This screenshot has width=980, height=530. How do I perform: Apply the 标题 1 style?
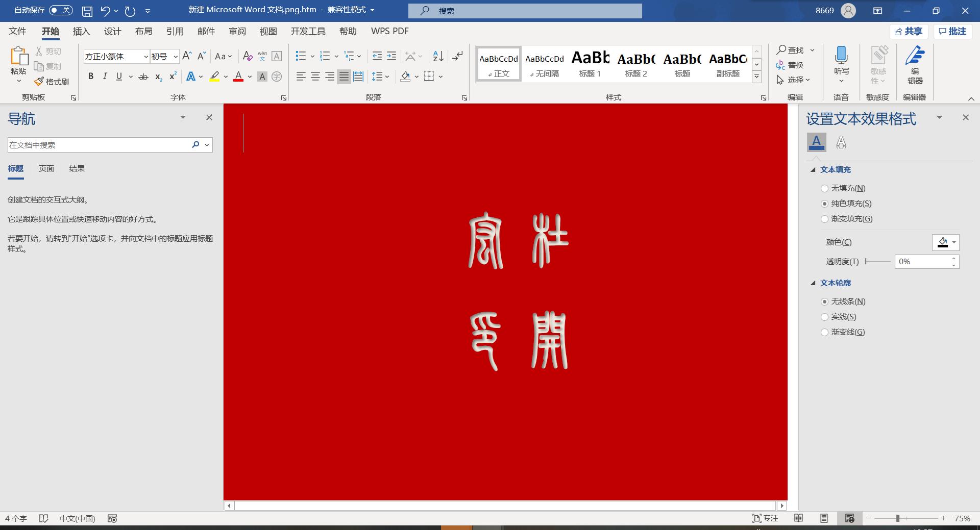pos(590,63)
